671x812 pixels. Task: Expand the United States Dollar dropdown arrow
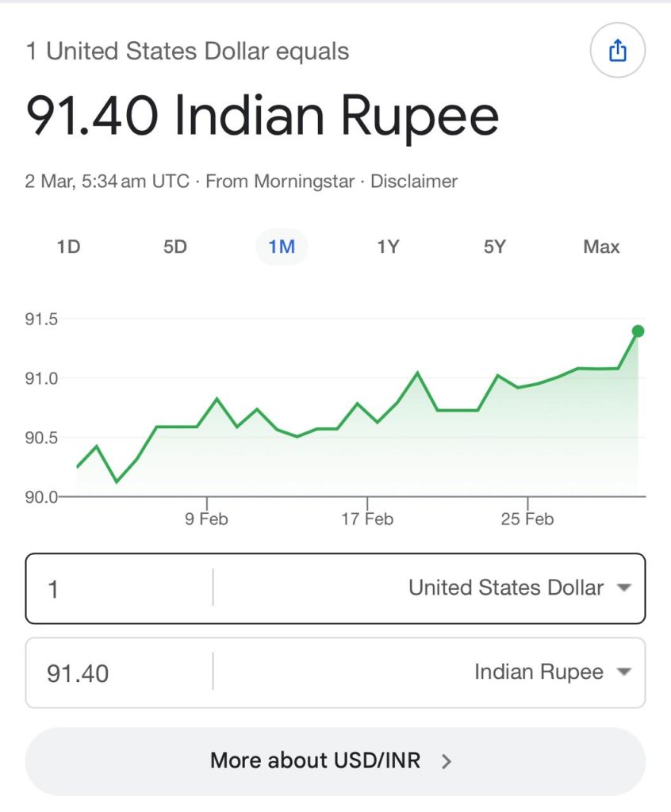pyautogui.click(x=623, y=588)
